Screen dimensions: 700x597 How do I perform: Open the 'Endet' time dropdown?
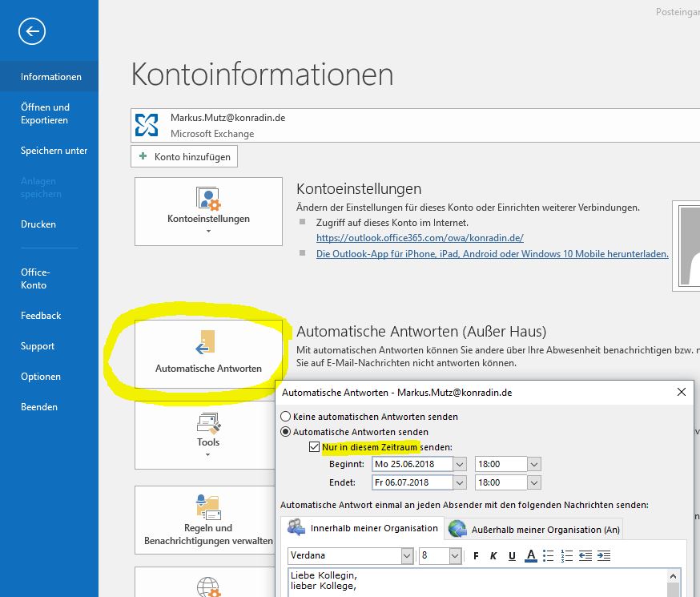(x=534, y=482)
